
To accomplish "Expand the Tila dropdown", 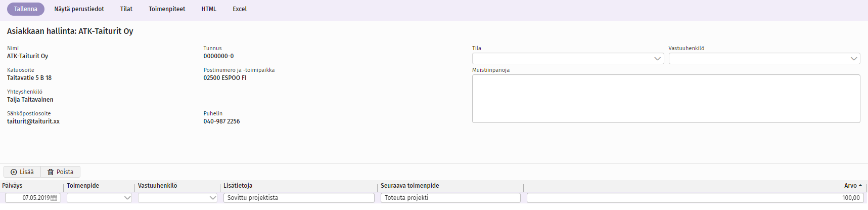I will click(x=568, y=59).
